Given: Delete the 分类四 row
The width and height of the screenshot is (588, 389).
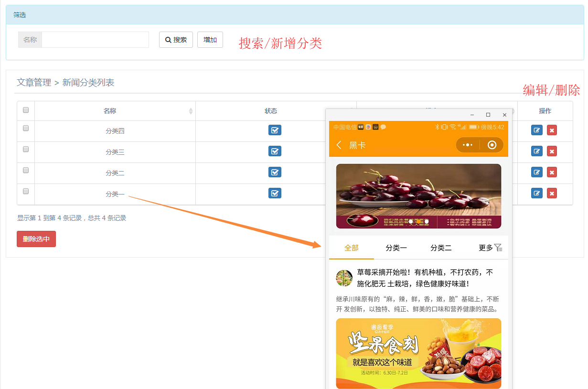Looking at the screenshot, I should [552, 130].
